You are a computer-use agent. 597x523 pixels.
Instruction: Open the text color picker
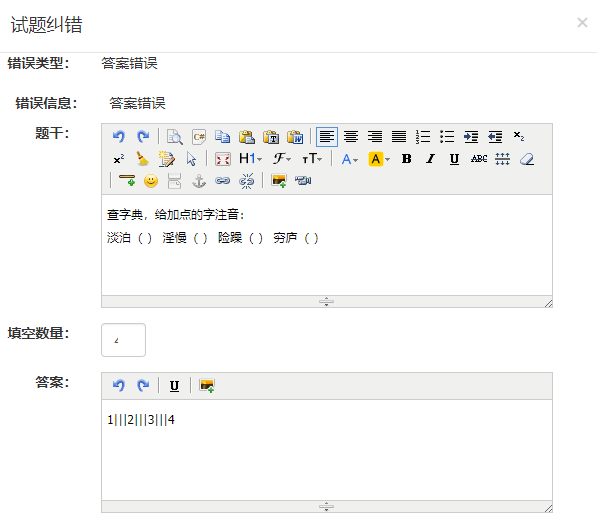click(x=350, y=159)
